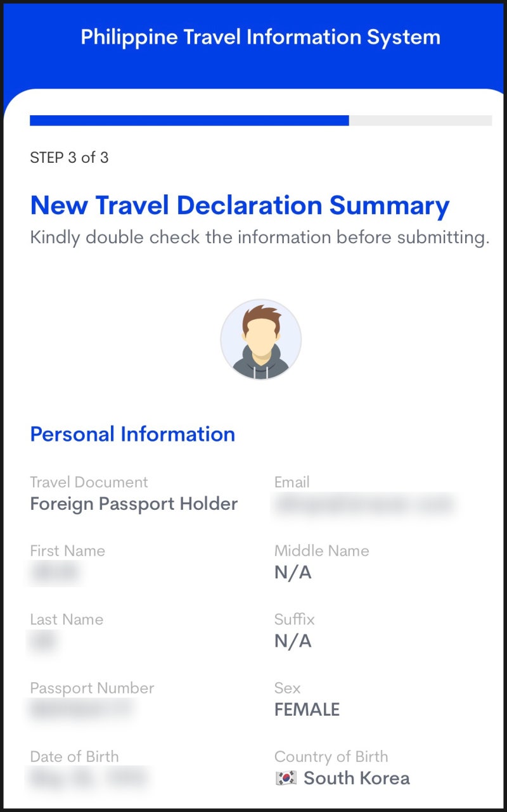Click the New Travel Declaration Summary heading
The width and height of the screenshot is (507, 812).
(x=240, y=206)
